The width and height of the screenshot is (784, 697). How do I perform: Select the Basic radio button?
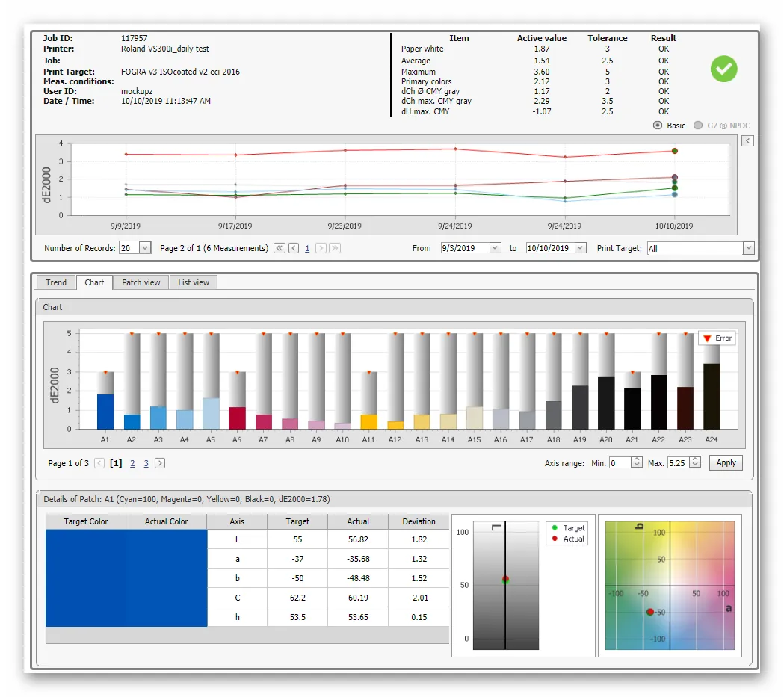[658, 126]
